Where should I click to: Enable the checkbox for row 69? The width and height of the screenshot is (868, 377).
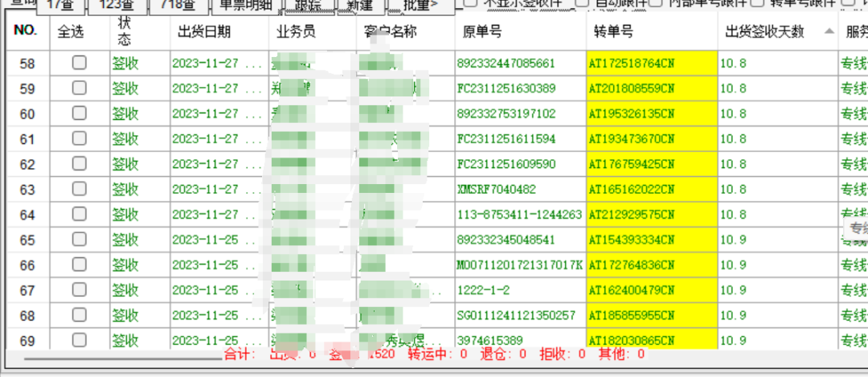[x=80, y=340]
